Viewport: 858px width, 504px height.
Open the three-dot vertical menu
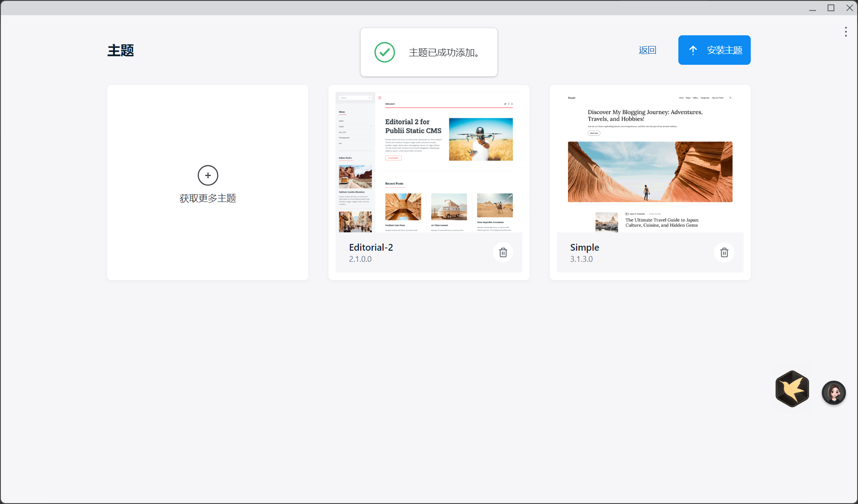(845, 32)
